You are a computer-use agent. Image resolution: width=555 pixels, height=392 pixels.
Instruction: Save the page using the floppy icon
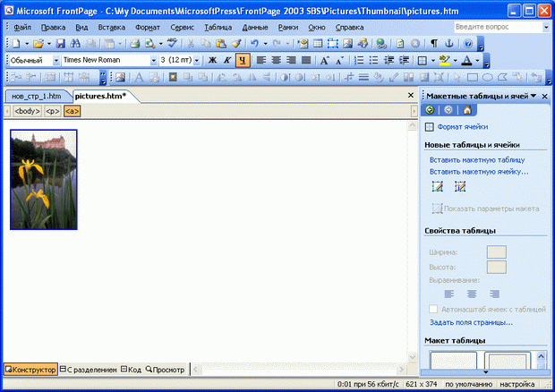(61, 44)
